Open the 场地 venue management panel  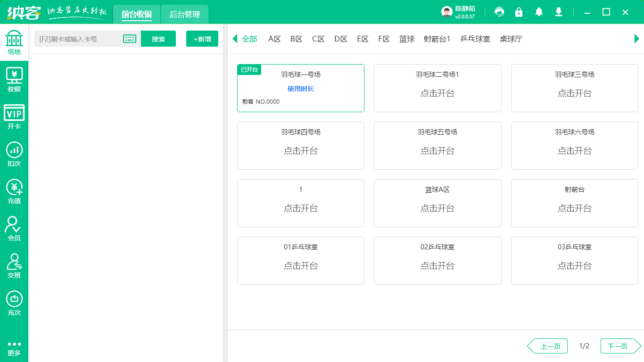click(x=14, y=42)
